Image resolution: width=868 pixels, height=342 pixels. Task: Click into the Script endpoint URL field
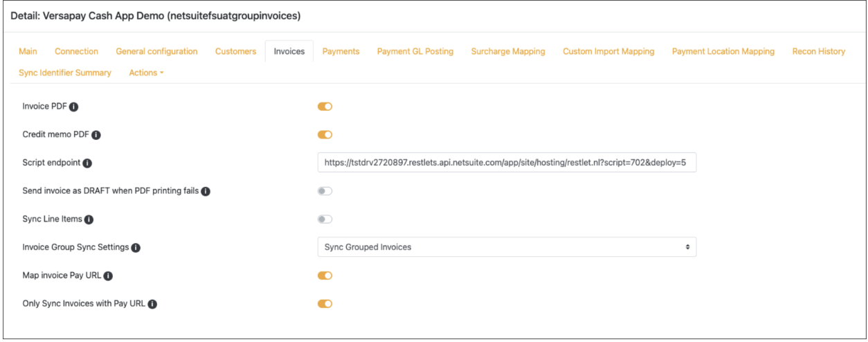[x=507, y=163]
